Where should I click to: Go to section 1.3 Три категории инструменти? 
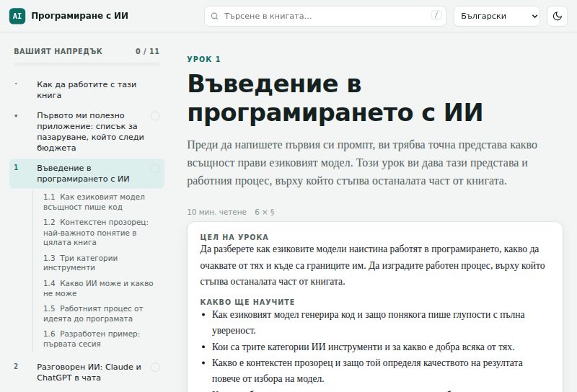point(98,263)
